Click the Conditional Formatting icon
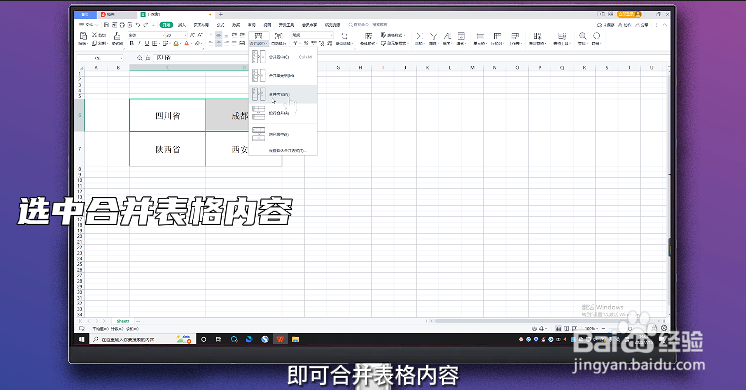Screen dimensions: 746x390 point(369,36)
